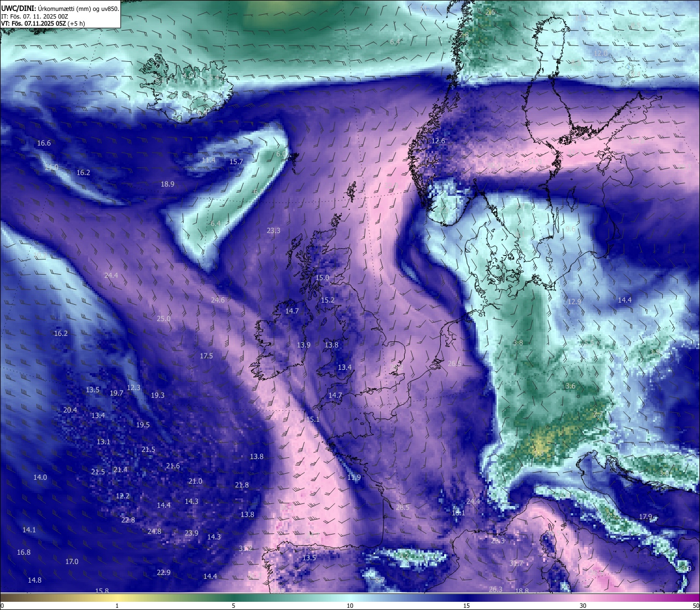This screenshot has height=610, width=700.
Task: Click the 24.8 value label
Action: coord(154,532)
